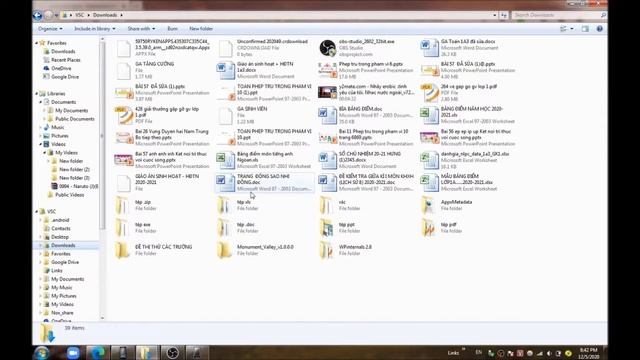Click the Burn toolbar button
This screenshot has width=640, height=360.
[172, 29]
